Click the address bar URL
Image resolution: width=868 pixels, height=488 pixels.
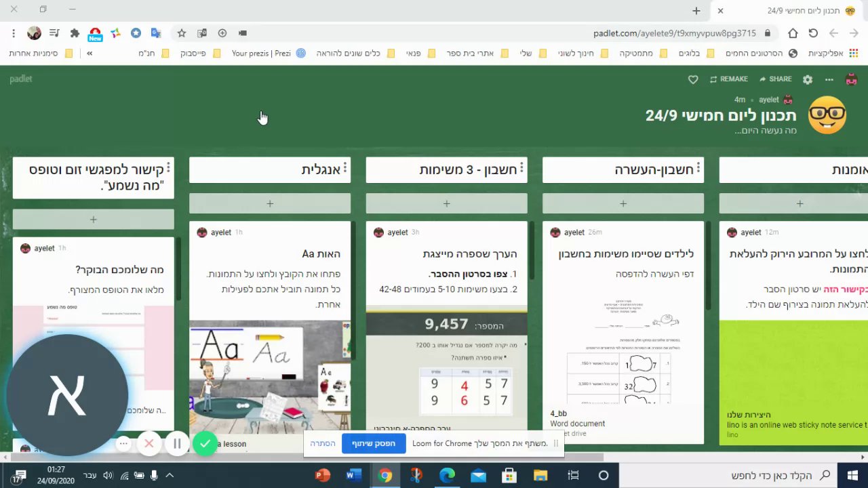(x=674, y=33)
